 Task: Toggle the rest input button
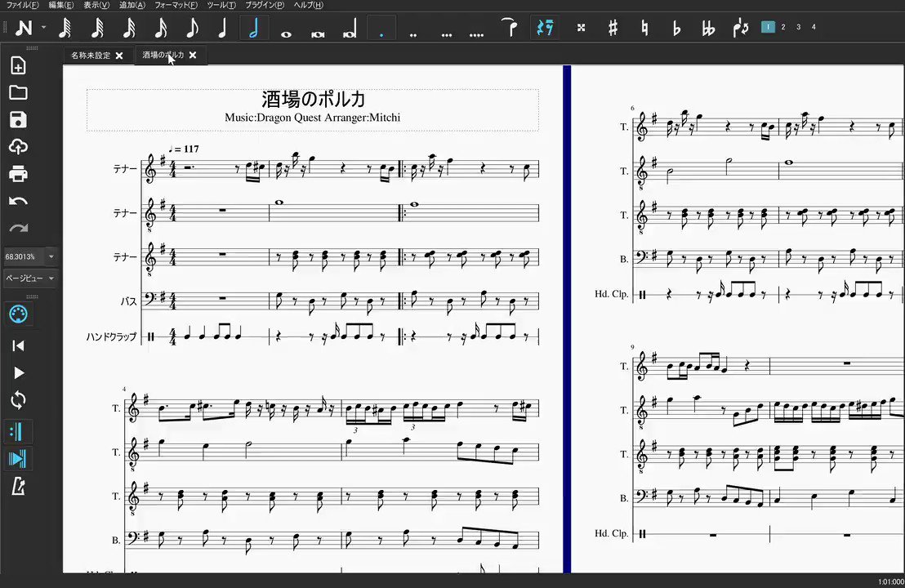pos(545,27)
